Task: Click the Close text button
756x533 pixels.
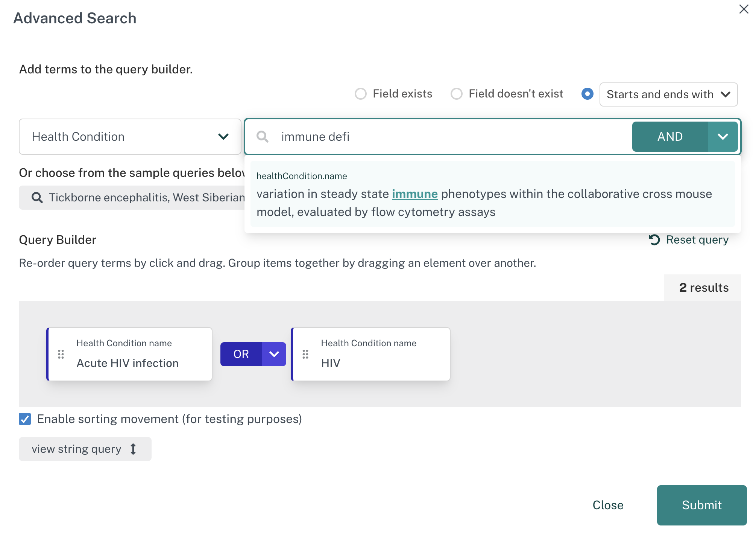Action: [x=608, y=505]
